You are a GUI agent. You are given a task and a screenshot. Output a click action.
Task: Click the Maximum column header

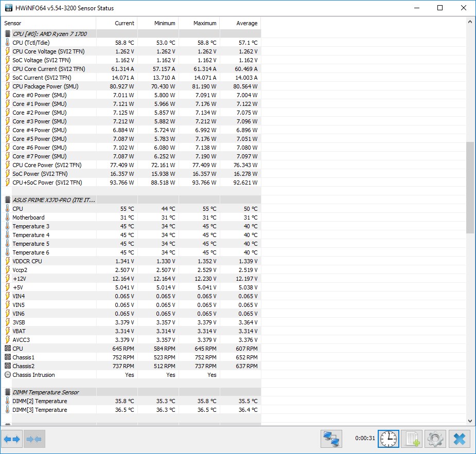[199, 23]
